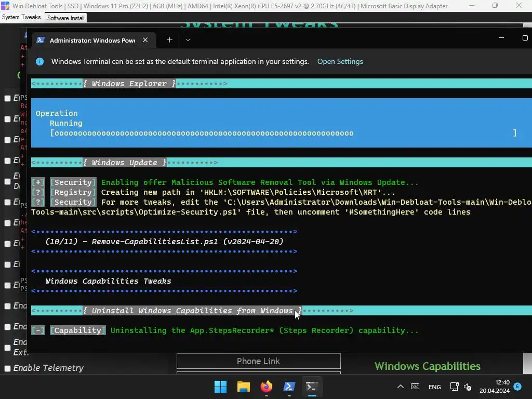The width and height of the screenshot is (532, 399).
Task: Click the Win Debloat Tools app icon
Action: pyautogui.click(x=5, y=6)
